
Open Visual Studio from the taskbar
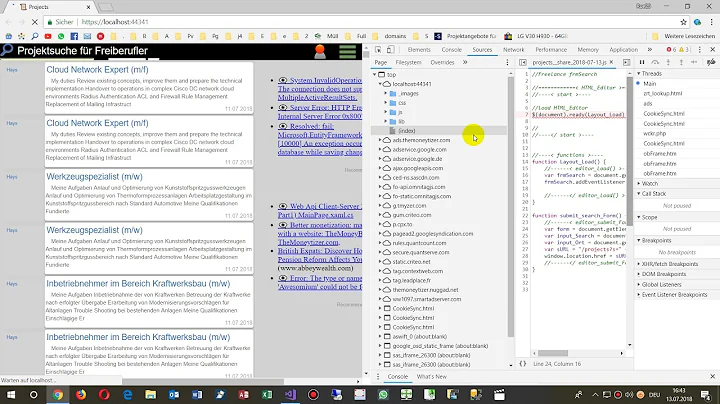click(290, 394)
